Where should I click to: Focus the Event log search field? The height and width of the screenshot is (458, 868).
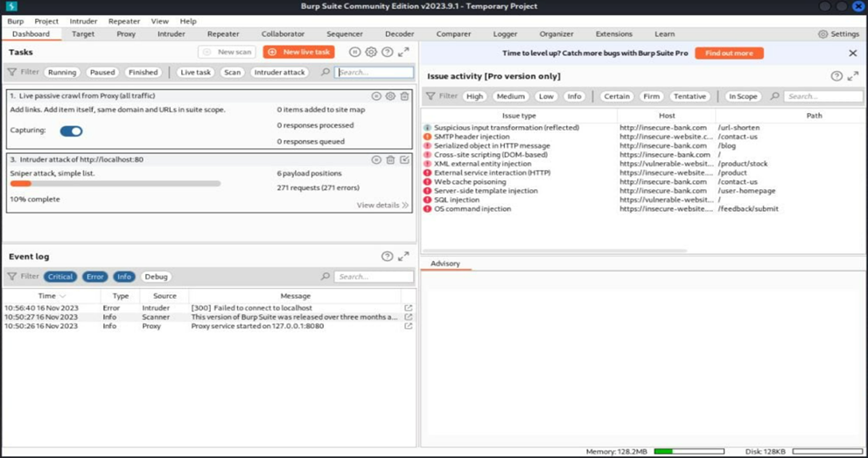(x=374, y=277)
